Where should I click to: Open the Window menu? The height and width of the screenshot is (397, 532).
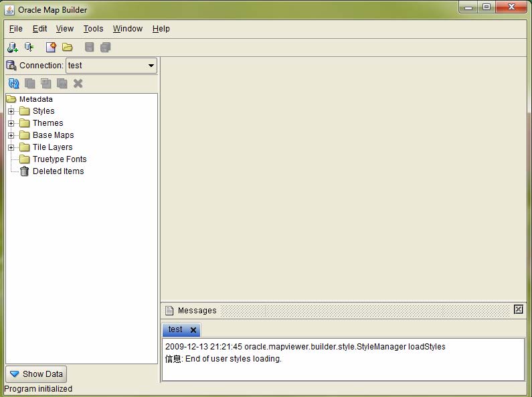click(128, 29)
